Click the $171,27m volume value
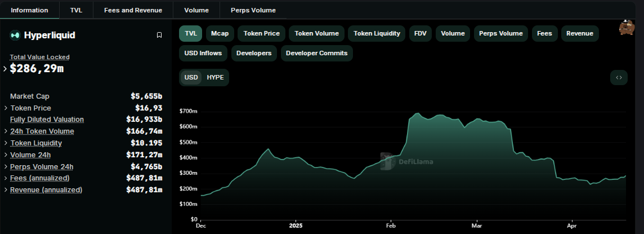Screen dimensions: 644x234 point(144,155)
